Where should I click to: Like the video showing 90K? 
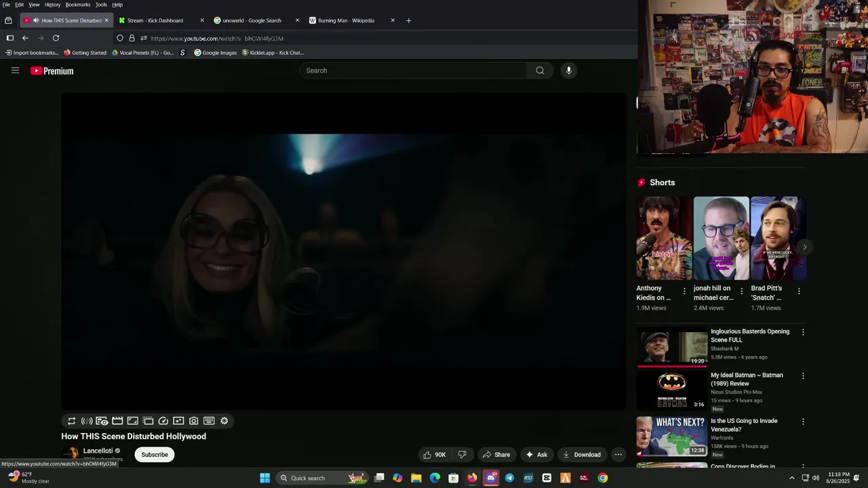(434, 455)
